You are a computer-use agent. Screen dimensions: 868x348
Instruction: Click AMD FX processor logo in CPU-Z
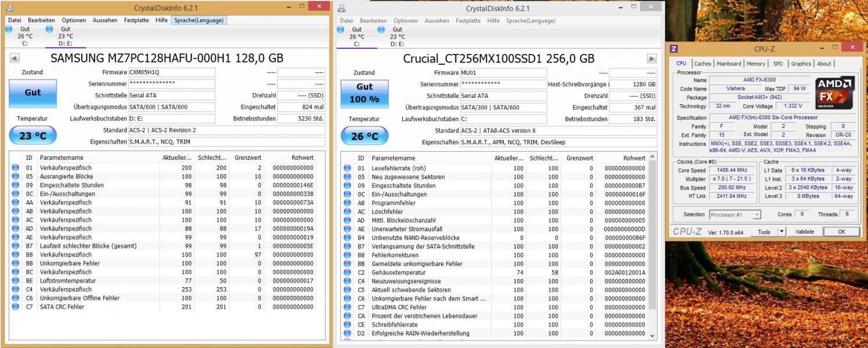[835, 93]
